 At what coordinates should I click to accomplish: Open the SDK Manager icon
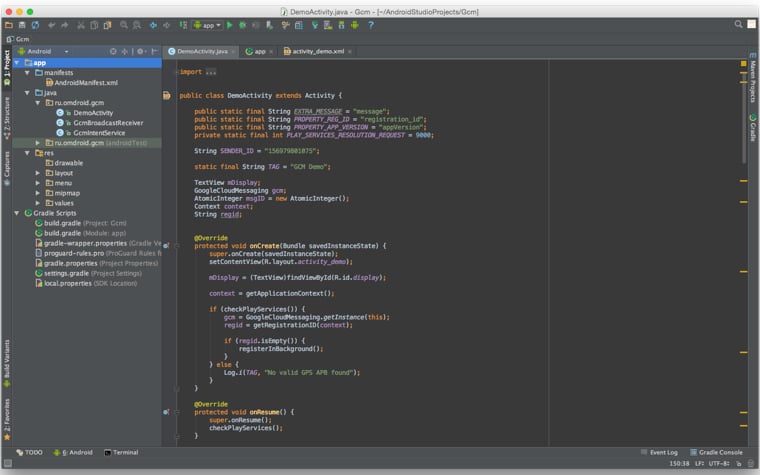[x=341, y=25]
